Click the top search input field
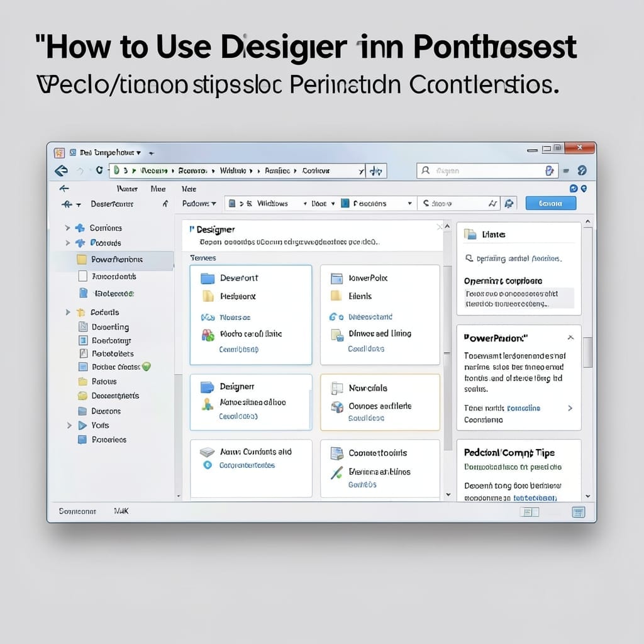Image resolution: width=644 pixels, height=644 pixels. pyautogui.click(x=487, y=170)
